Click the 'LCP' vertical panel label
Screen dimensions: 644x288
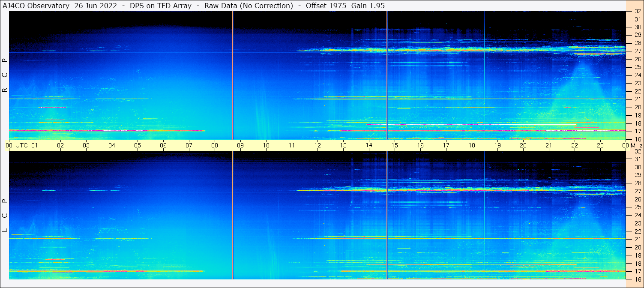pos(5,216)
